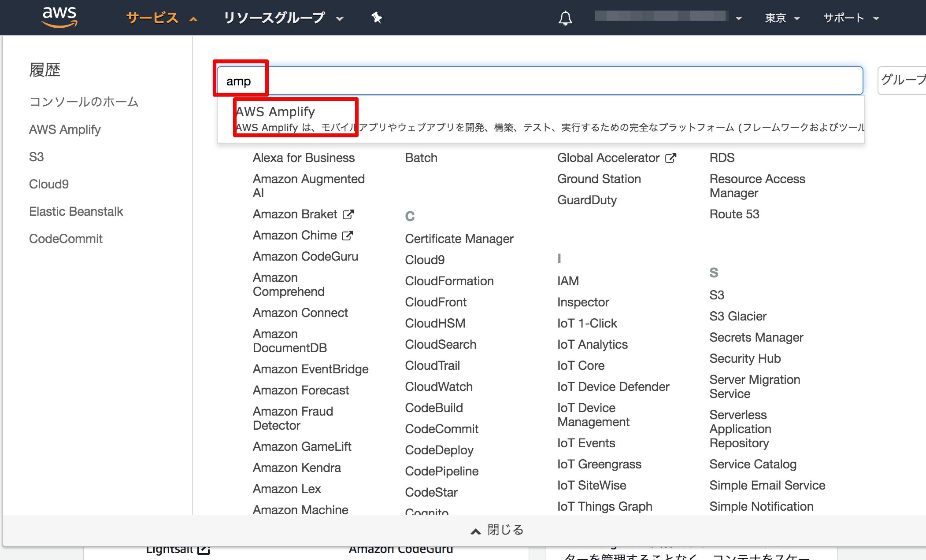Open RDS service
Screen dimensions: 926x560
pyautogui.click(x=722, y=158)
